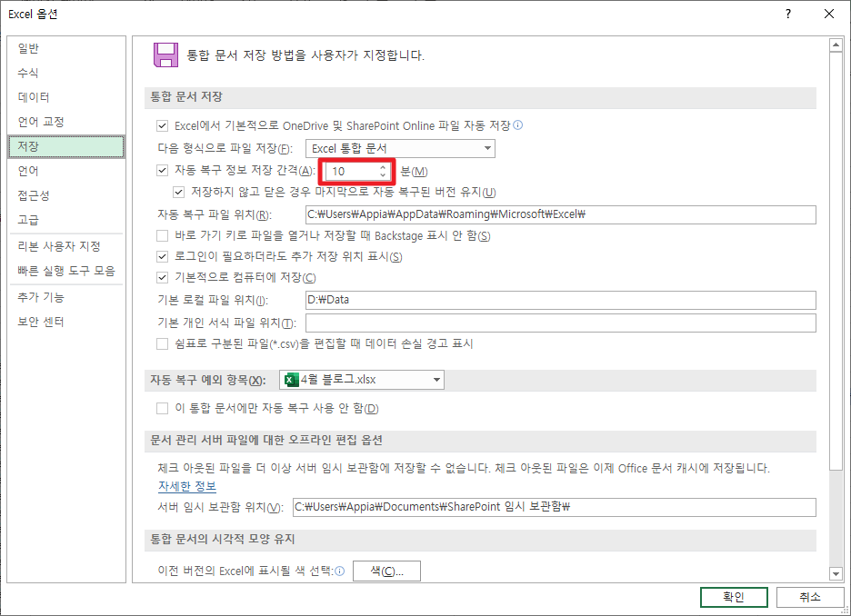Click the Help question mark in title bar
Screen dimensions: 851x616
pyautogui.click(x=788, y=15)
